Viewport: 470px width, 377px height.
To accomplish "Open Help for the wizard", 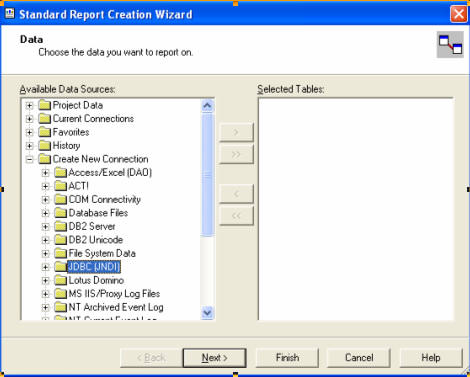I will coord(431,358).
